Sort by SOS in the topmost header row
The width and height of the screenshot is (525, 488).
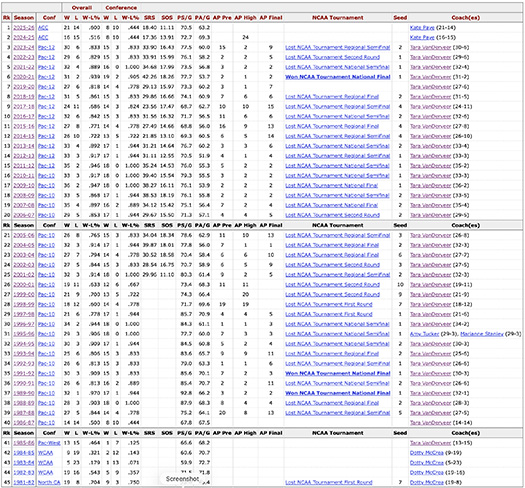pos(167,17)
